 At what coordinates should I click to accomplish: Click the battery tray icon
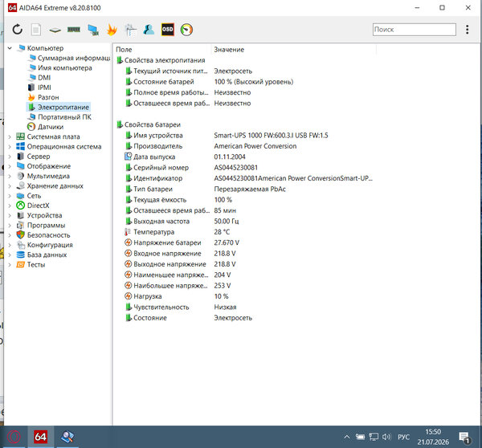(360, 437)
